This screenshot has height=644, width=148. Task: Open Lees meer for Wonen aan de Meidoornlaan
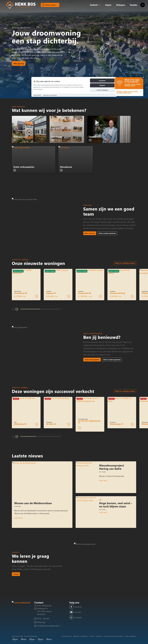click(x=18, y=518)
